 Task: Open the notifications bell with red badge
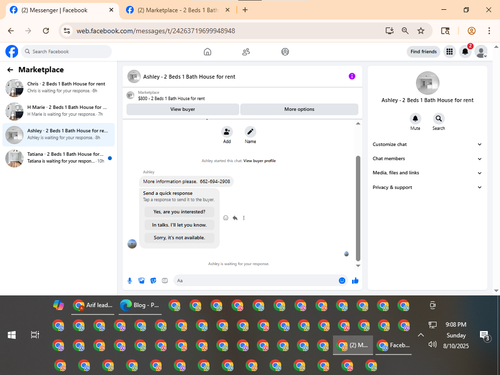click(x=465, y=52)
